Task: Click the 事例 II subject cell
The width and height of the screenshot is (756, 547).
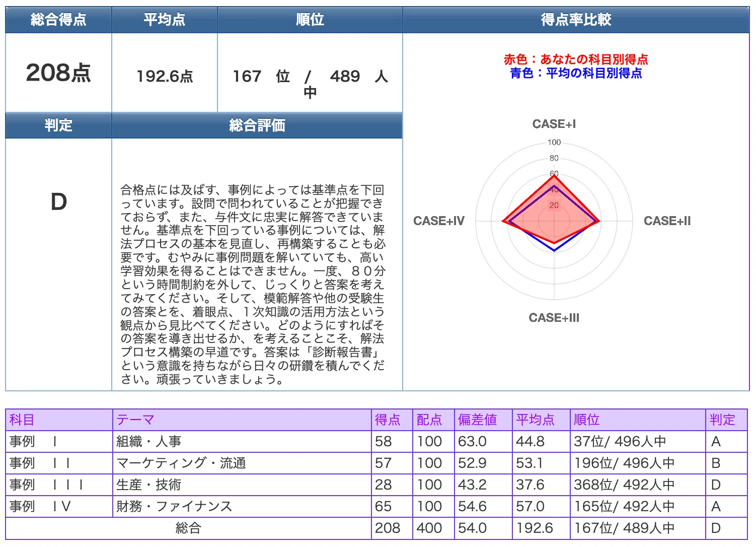Action: point(59,463)
